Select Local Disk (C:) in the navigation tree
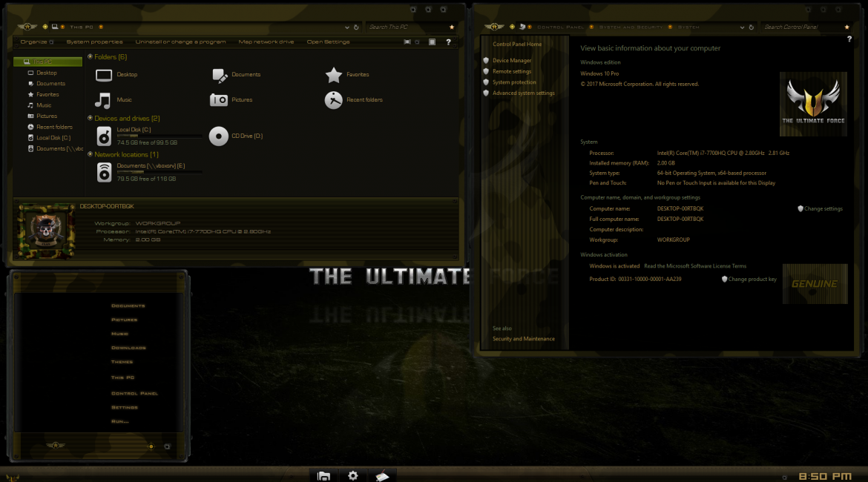Image resolution: width=868 pixels, height=482 pixels. (x=53, y=139)
